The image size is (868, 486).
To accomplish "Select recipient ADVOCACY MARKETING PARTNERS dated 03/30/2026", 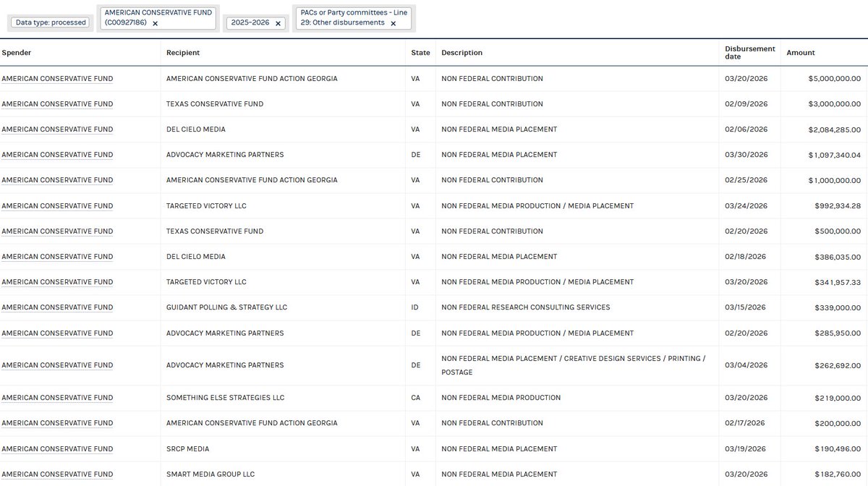I will (225, 155).
